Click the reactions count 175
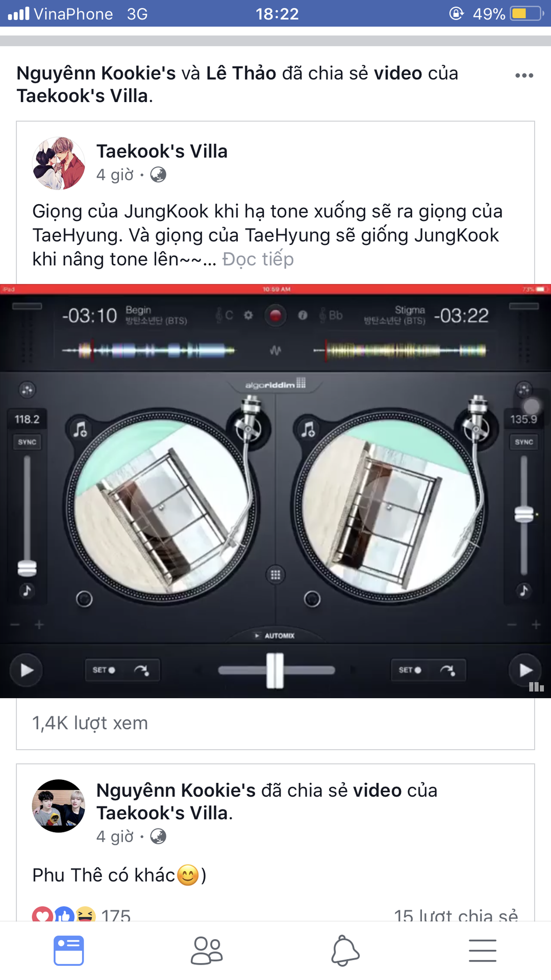The image size is (551, 980). coord(116,915)
